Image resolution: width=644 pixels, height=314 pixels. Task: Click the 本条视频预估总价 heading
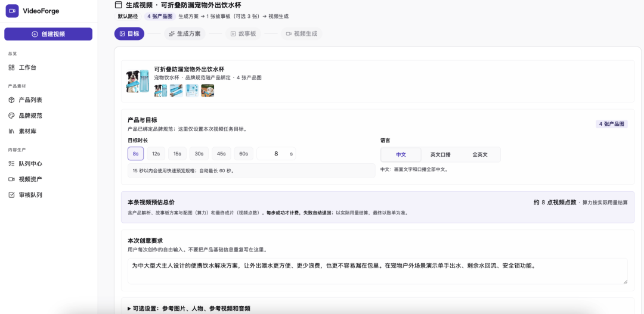point(151,203)
